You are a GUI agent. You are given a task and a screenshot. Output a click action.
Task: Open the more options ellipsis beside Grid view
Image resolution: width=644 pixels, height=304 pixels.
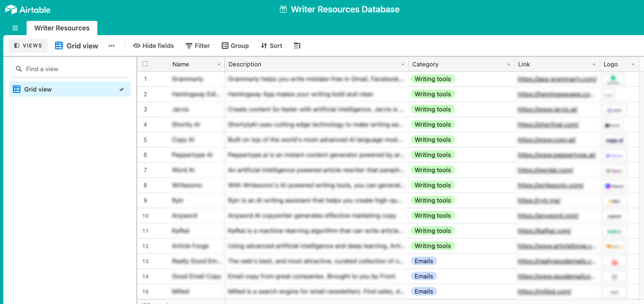[111, 46]
